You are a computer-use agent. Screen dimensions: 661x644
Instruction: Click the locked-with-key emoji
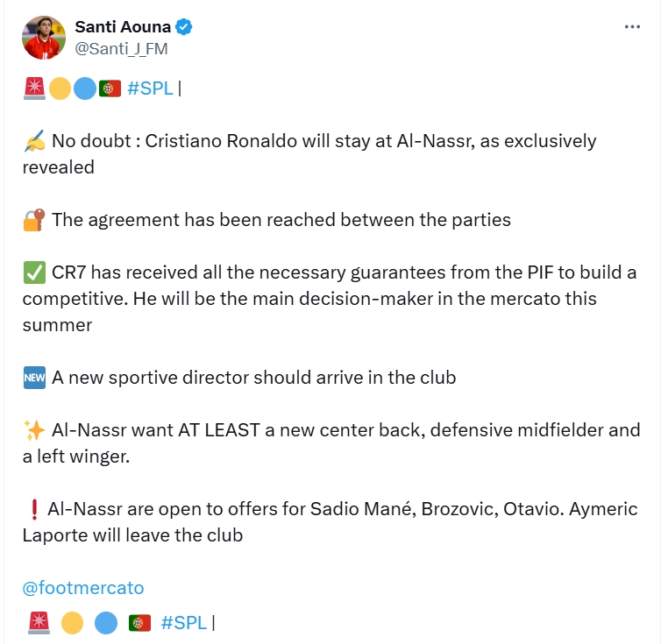(x=34, y=220)
